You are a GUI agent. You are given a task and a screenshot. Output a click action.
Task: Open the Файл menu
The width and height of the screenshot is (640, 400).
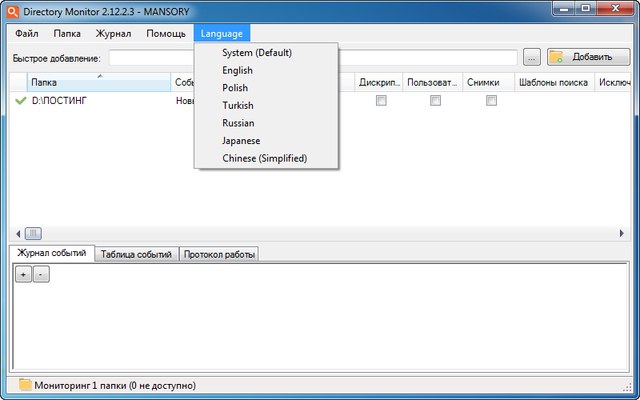[27, 33]
